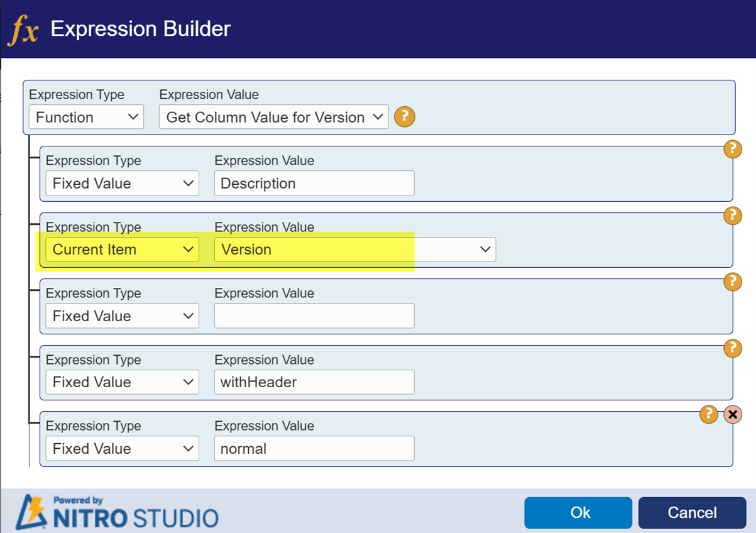This screenshot has width=756, height=533.
Task: Open the Fixed Value dropdown in the Description row
Action: click(122, 183)
